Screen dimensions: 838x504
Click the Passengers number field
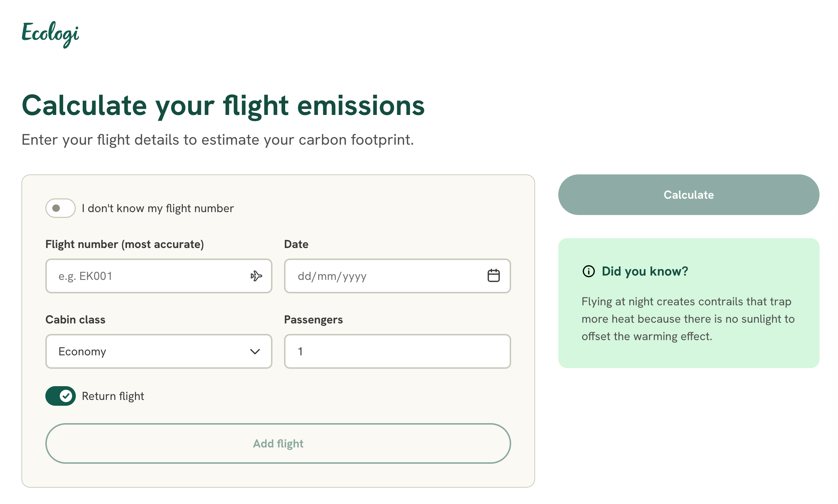tap(397, 351)
